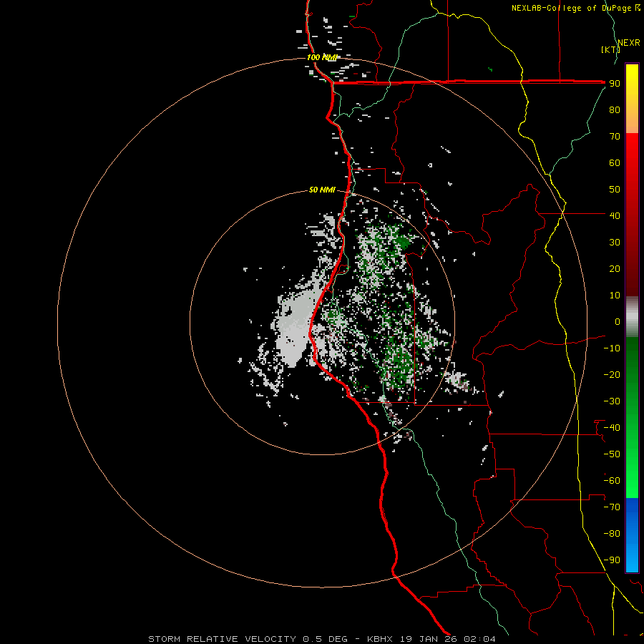This screenshot has width=644, height=644.
Task: Click the green segment of the color bar
Action: pyautogui.click(x=632, y=417)
